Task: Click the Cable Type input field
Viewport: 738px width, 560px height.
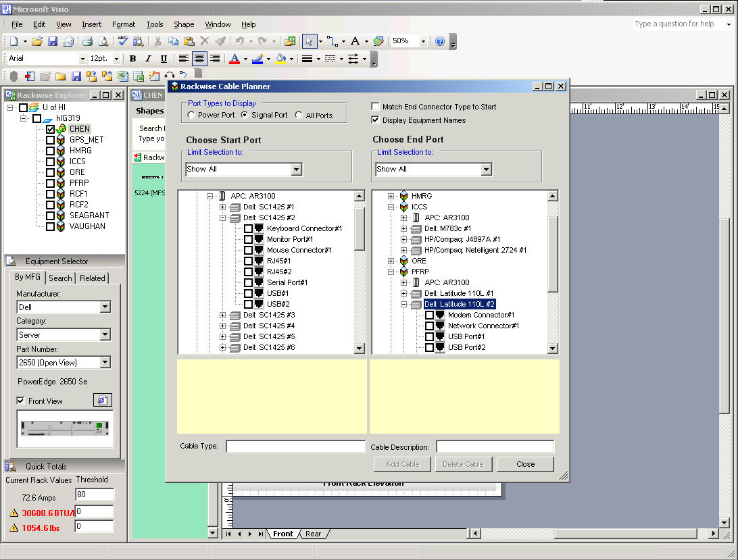Action: tap(295, 447)
